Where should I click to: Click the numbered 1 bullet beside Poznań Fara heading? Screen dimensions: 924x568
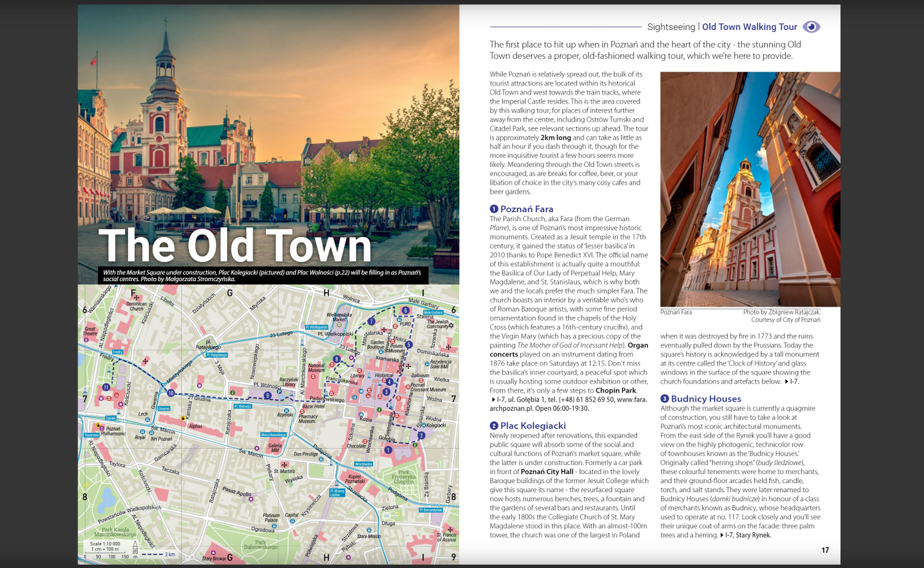[494, 209]
